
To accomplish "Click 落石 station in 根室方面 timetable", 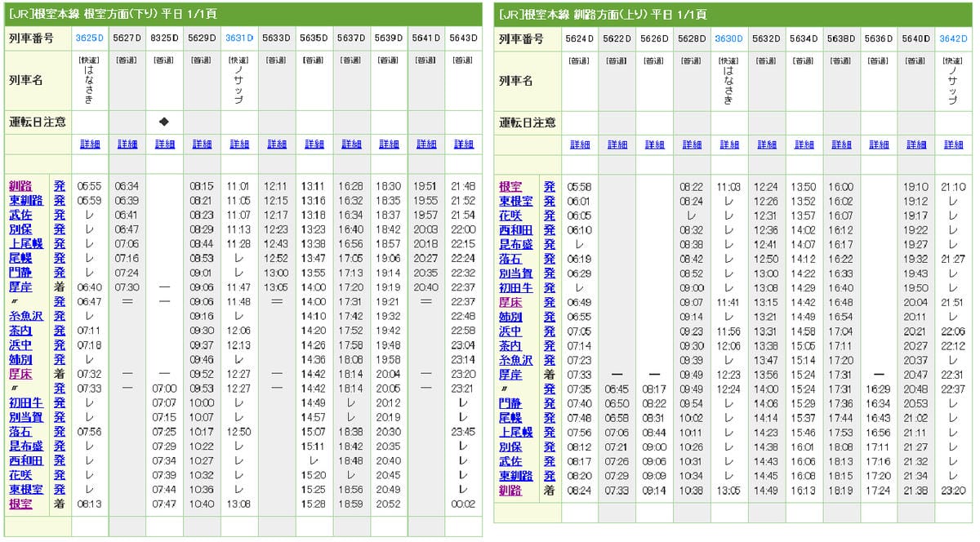I will tap(20, 432).
